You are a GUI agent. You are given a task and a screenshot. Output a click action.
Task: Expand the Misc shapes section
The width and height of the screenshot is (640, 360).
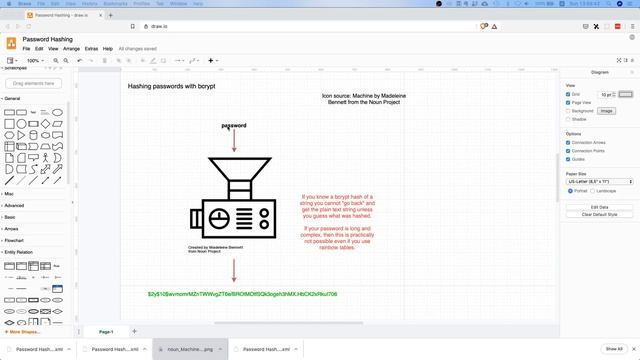8,194
